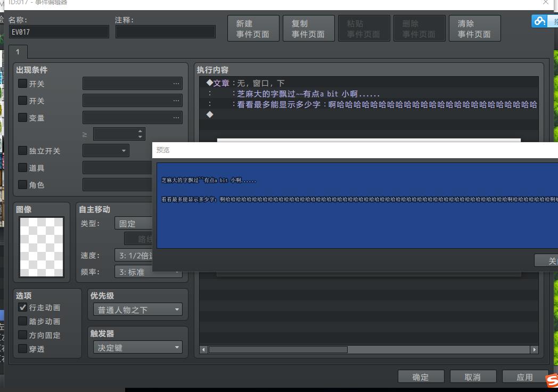This screenshot has height=392, width=558.
Task: Tick the 角色 condition checkbox
Action: pos(22,185)
